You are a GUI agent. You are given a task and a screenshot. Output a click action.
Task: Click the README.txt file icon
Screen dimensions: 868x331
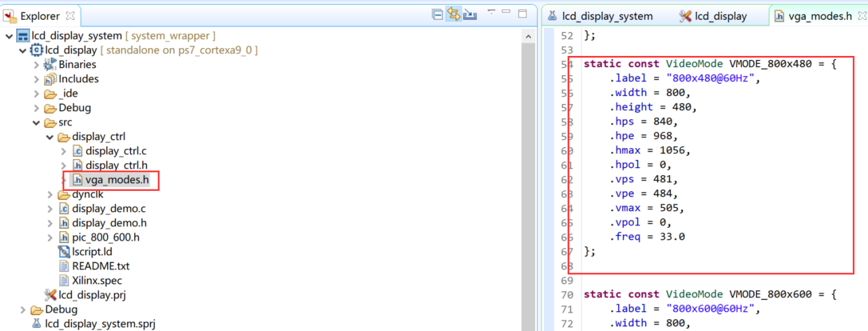(x=64, y=266)
